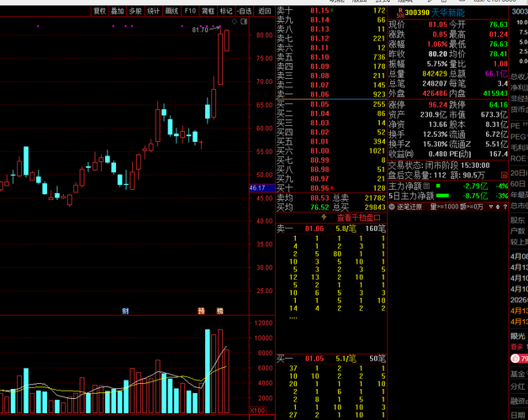The height and width of the screenshot is (420, 528).
Task: Open the 多股 multi-stock view
Action: (x=135, y=11)
